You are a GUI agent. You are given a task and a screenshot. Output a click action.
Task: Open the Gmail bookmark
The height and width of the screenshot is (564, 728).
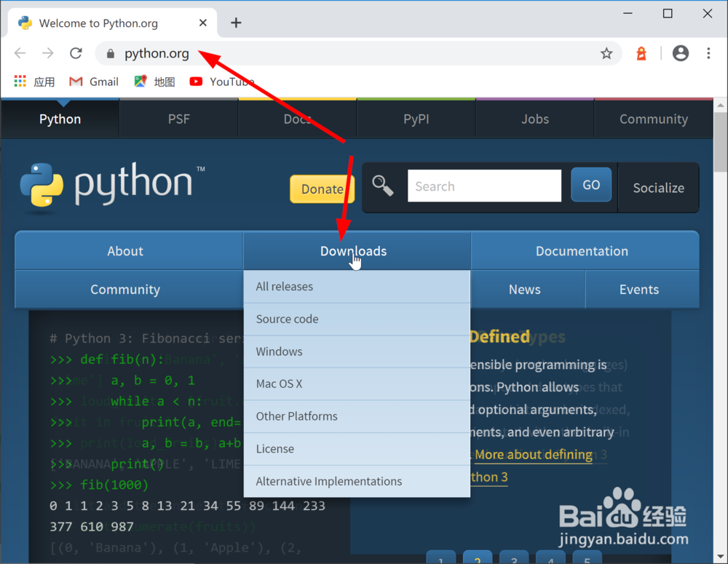[94, 82]
